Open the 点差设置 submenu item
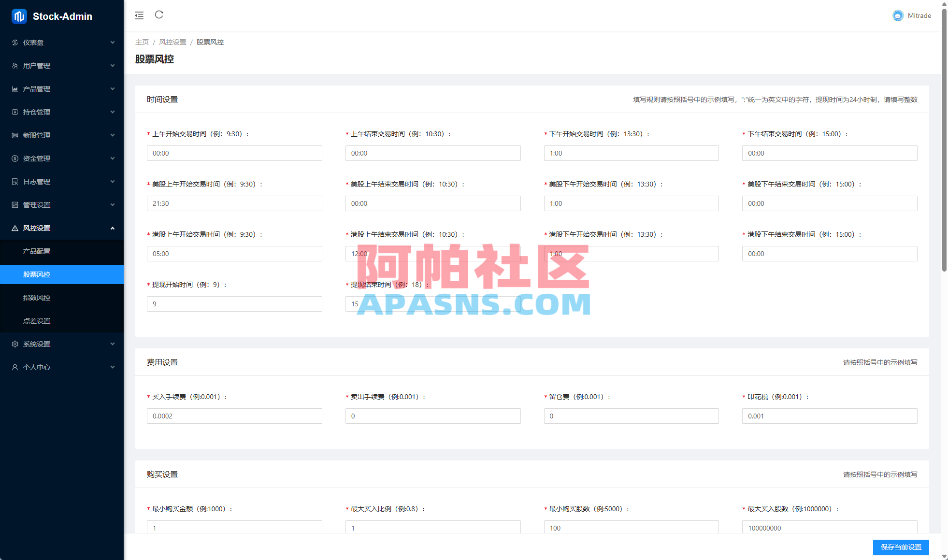 (36, 320)
